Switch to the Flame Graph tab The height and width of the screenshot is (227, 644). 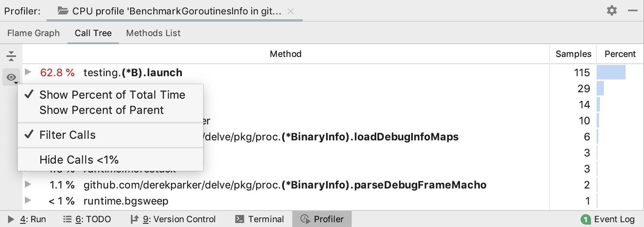pyautogui.click(x=33, y=33)
